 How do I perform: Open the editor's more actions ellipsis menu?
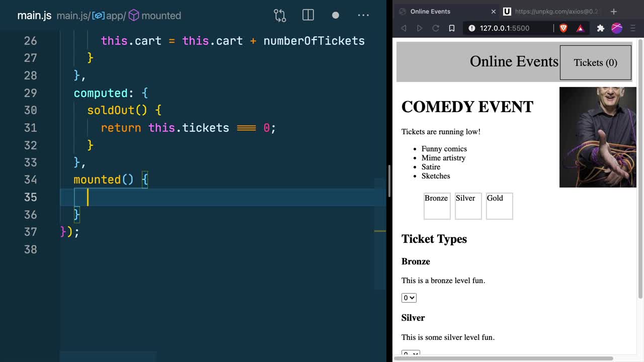coord(363,16)
